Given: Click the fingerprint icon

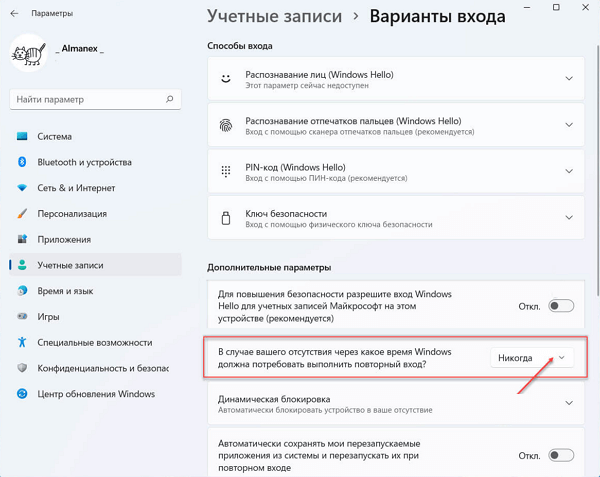Looking at the screenshot, I should point(226,125).
